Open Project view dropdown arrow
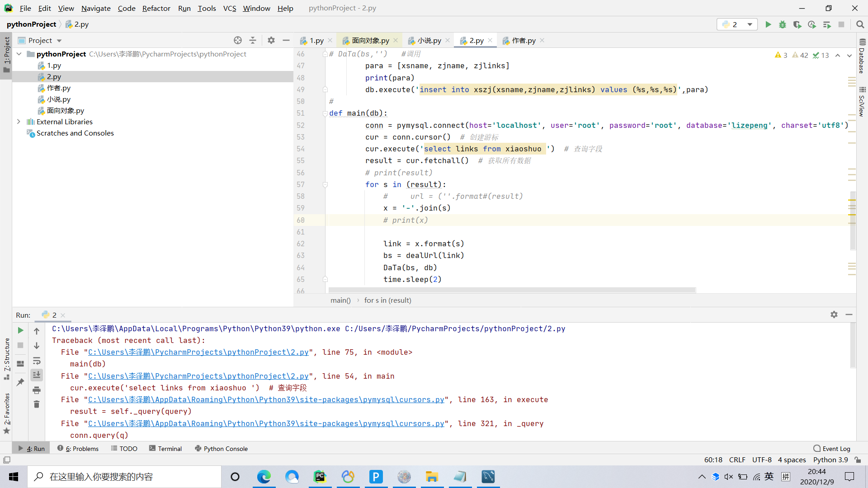The width and height of the screenshot is (868, 488). click(59, 41)
